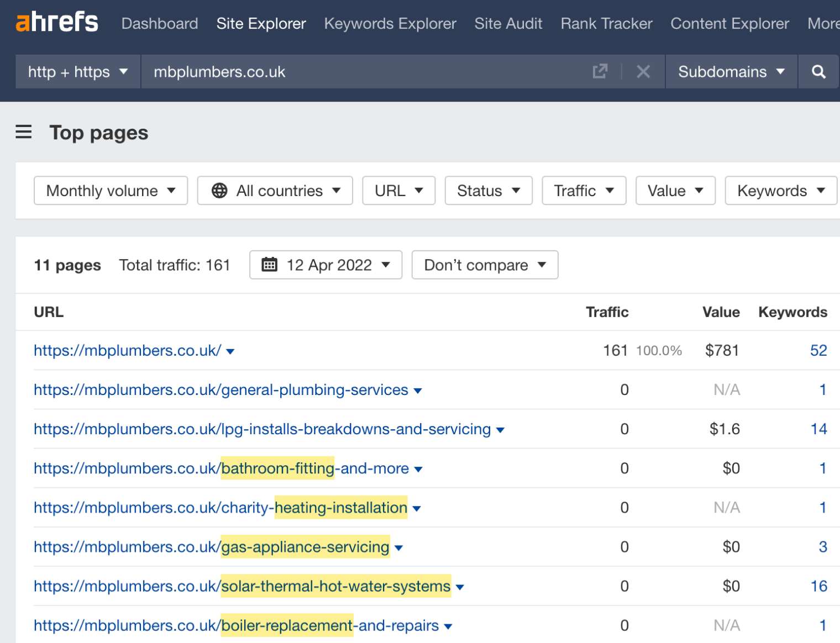Open the http + https protocol dropdown
840x643 pixels.
coord(77,71)
